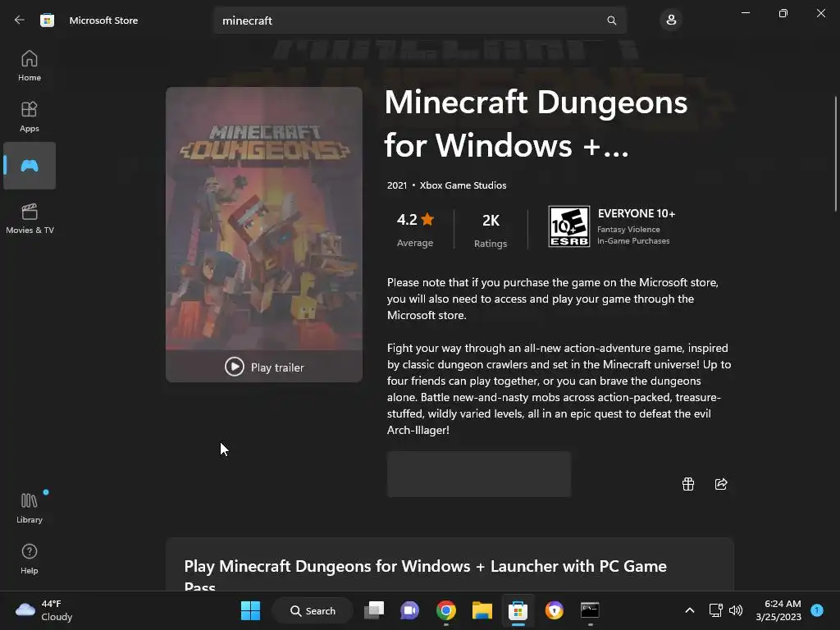Screen dimensions: 840x630
Task: Click Xbox Game Studios publisher name
Action: tap(463, 185)
